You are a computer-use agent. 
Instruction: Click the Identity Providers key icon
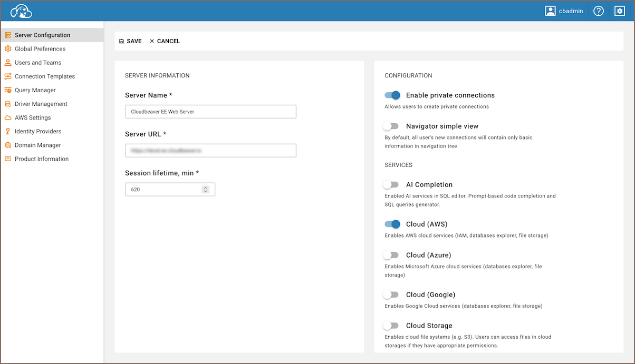pyautogui.click(x=8, y=131)
